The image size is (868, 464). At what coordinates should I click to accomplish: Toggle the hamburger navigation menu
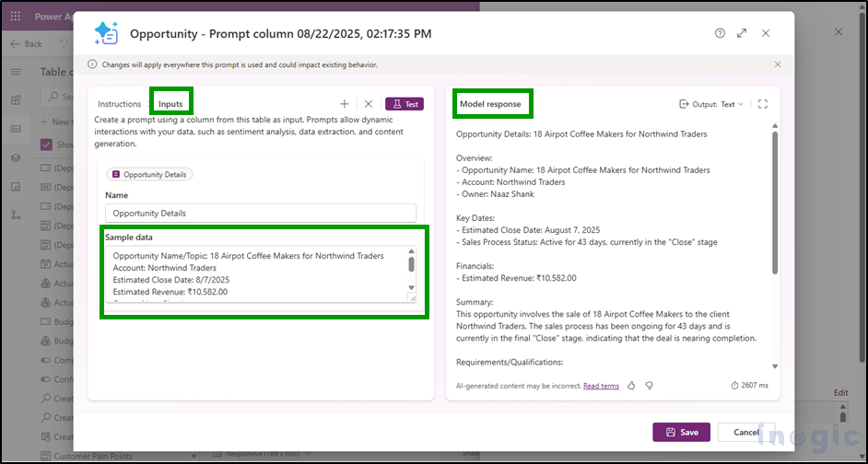[16, 72]
